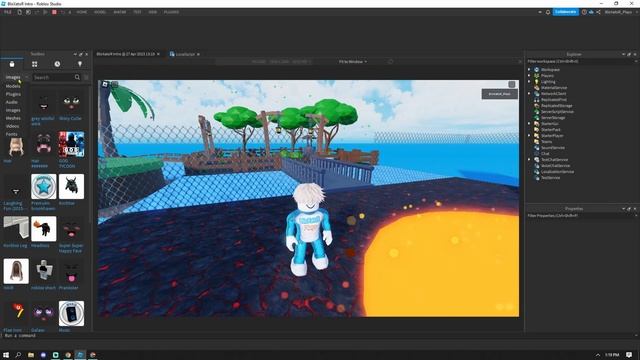Viewport: 640px width, 360px height.
Task: Click the notifications bell icon
Action: tap(548, 12)
